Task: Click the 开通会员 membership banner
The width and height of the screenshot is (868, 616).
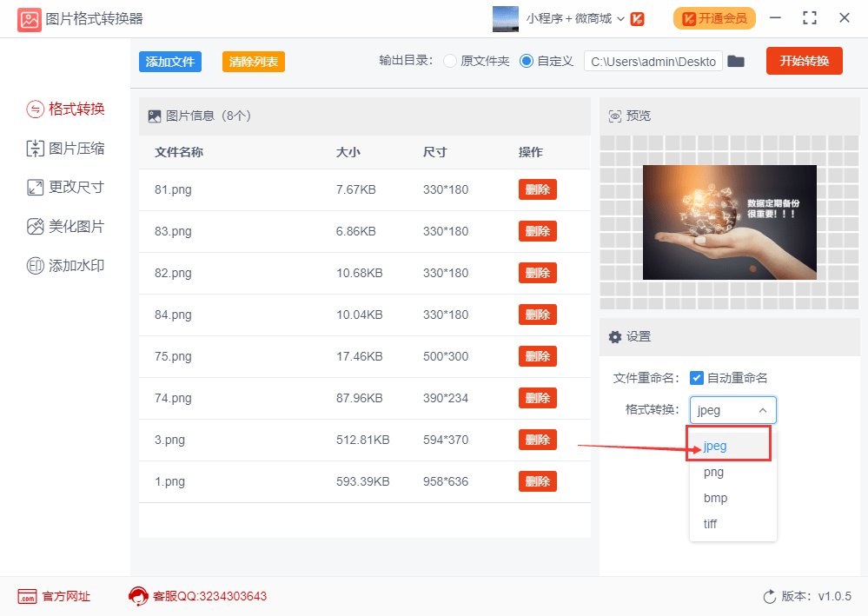Action: 712,17
